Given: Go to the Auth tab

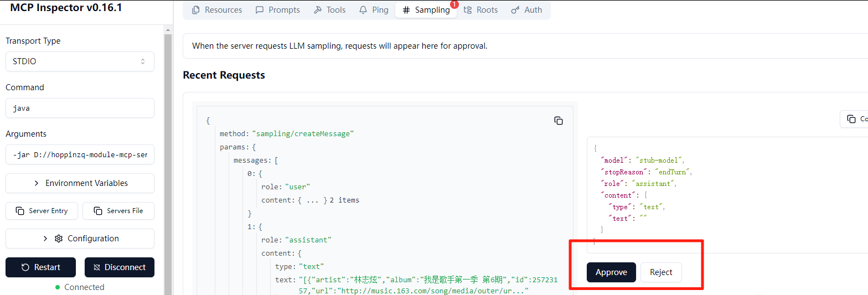Looking at the screenshot, I should point(526,10).
